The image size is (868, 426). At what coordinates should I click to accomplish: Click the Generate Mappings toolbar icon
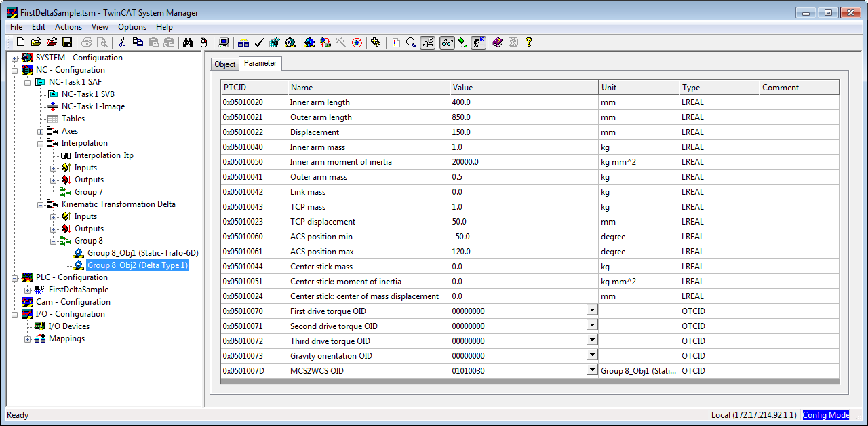243,42
